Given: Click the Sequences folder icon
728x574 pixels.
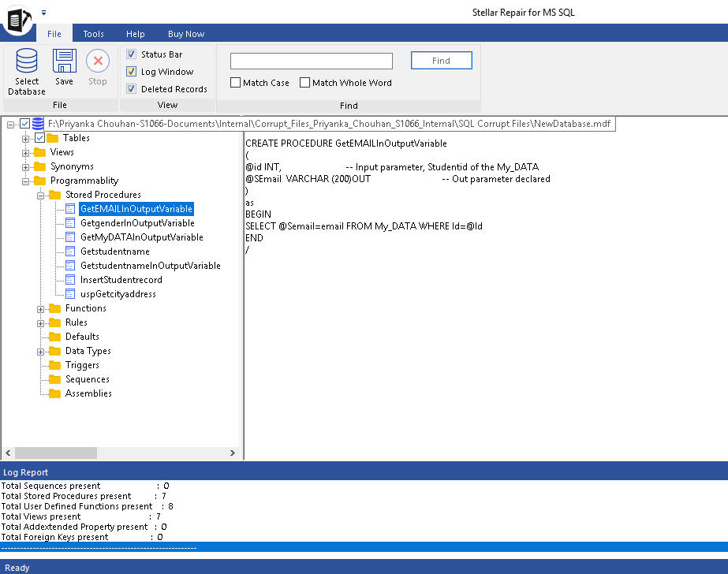Looking at the screenshot, I should click(54, 379).
